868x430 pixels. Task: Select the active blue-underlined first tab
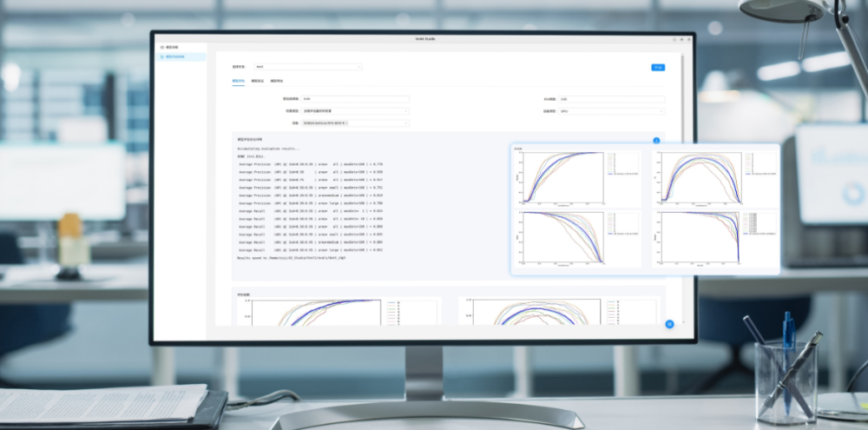(238, 81)
